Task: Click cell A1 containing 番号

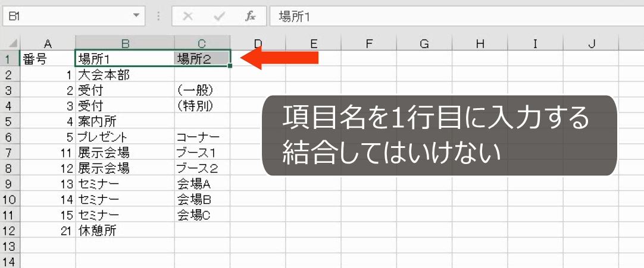Action: click(48, 59)
